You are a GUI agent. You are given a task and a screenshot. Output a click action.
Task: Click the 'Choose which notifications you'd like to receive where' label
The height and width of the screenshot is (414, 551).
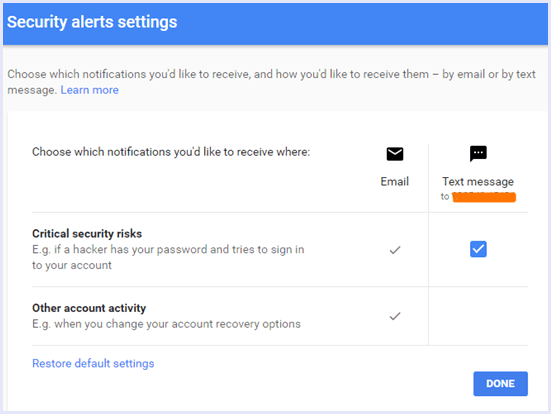click(x=171, y=152)
